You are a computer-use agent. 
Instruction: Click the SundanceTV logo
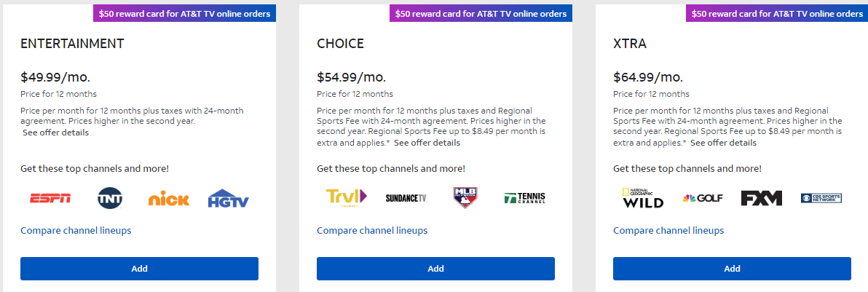click(x=406, y=198)
